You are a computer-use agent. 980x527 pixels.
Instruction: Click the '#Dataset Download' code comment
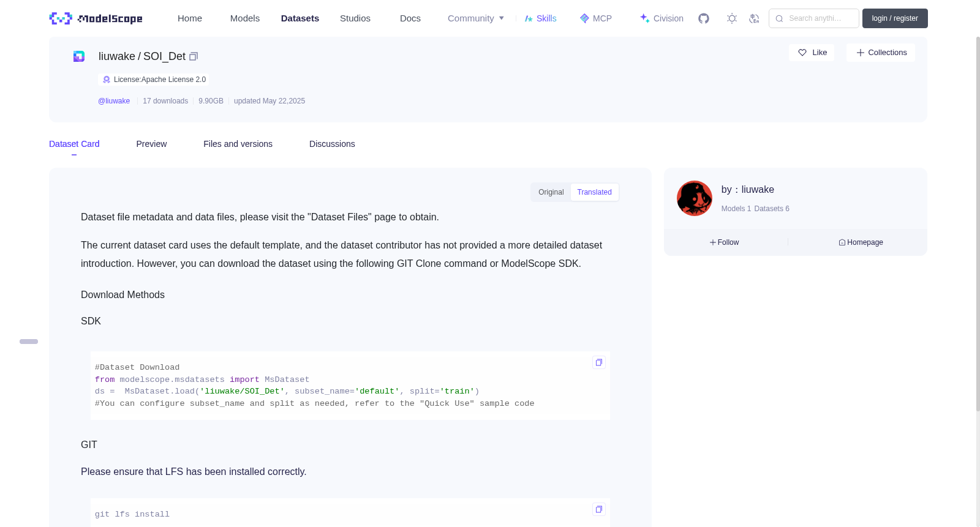pyautogui.click(x=137, y=367)
